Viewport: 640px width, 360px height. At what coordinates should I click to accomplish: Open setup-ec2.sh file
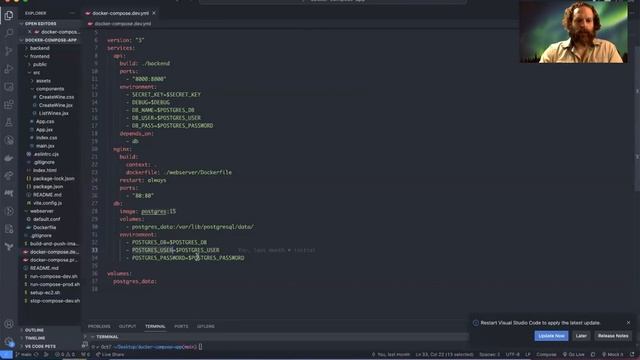45,293
